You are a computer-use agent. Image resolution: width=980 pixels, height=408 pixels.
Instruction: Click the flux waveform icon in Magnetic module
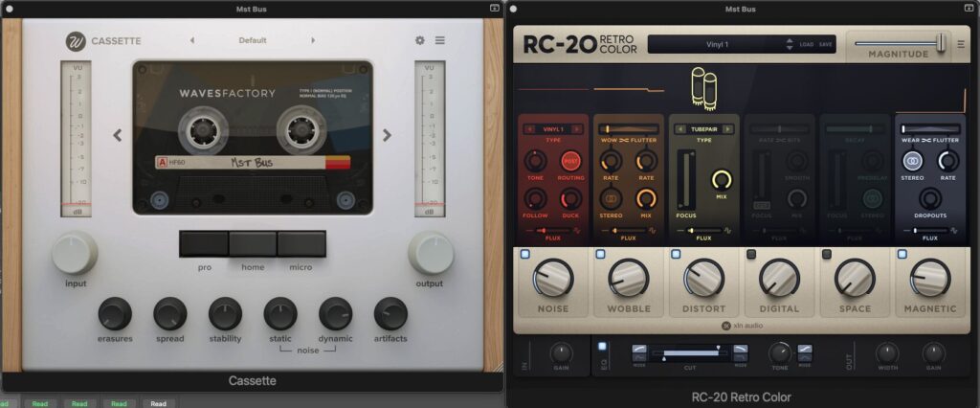tap(954, 230)
